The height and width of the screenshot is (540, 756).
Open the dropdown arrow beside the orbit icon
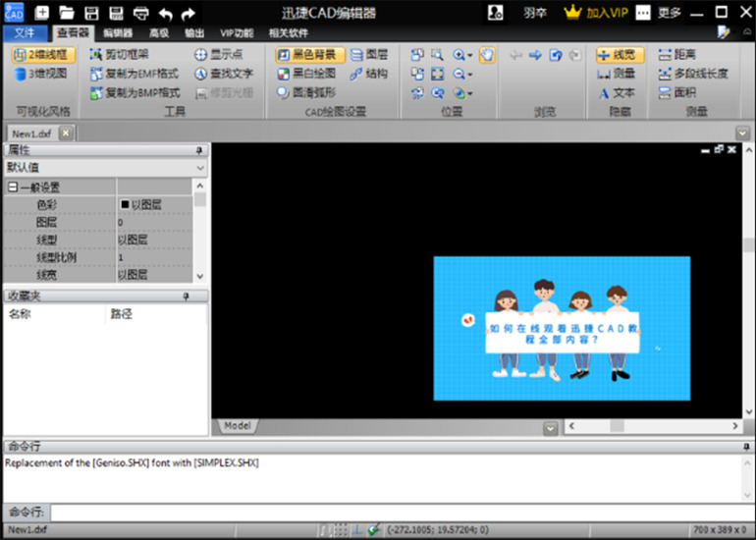pos(469,93)
